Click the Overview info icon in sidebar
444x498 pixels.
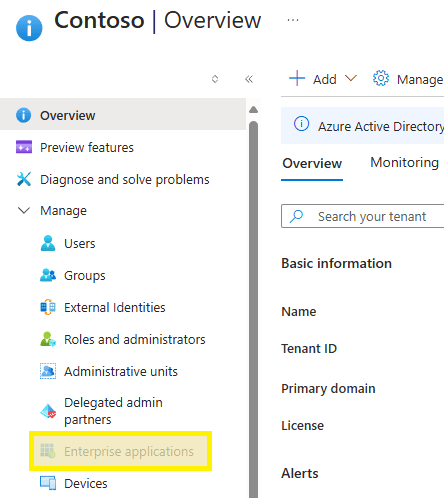pos(23,115)
